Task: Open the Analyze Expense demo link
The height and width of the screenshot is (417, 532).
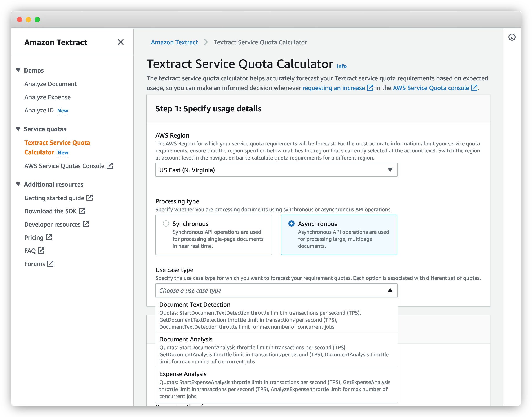Action: coord(47,97)
